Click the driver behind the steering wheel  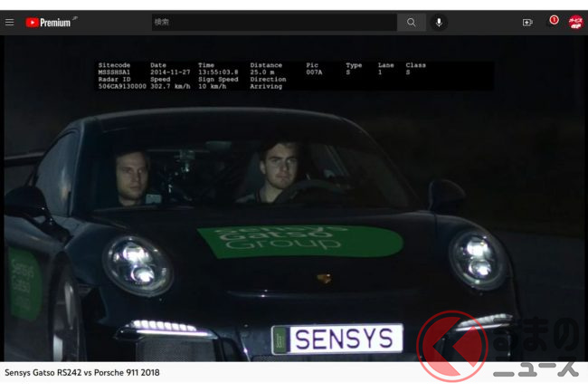coord(278,174)
